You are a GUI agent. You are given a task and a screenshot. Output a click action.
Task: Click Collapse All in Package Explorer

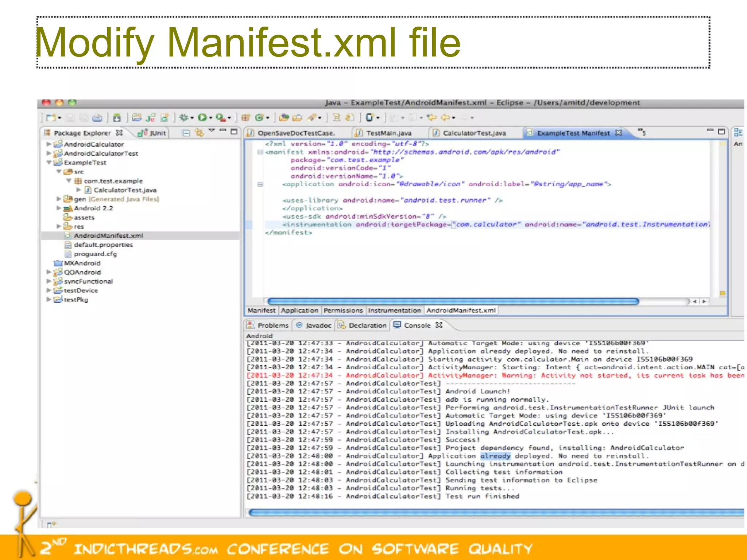pos(186,133)
